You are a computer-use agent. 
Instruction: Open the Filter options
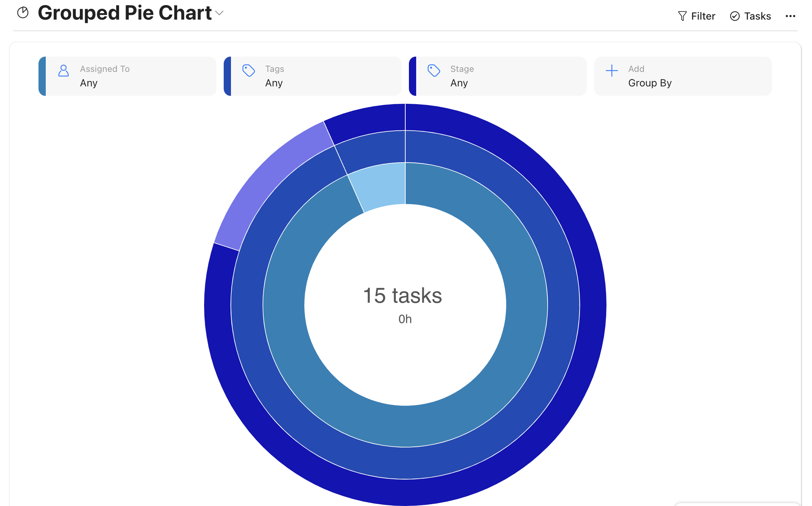pyautogui.click(x=703, y=16)
